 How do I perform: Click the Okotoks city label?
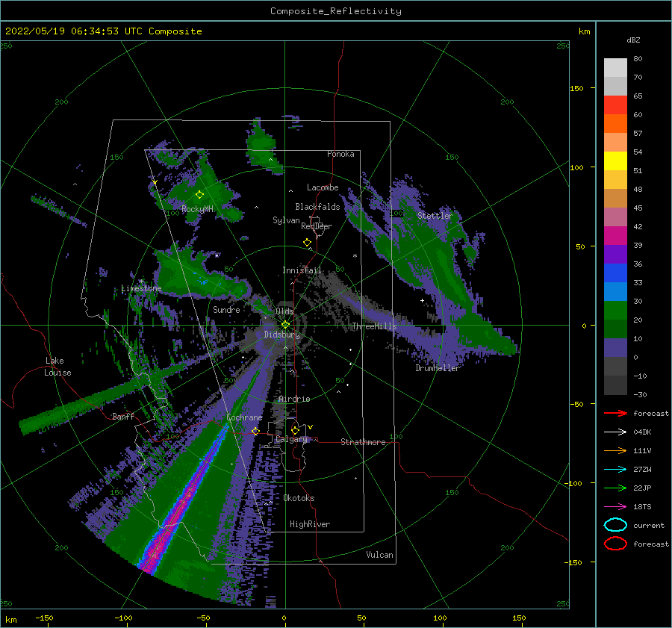299,498
